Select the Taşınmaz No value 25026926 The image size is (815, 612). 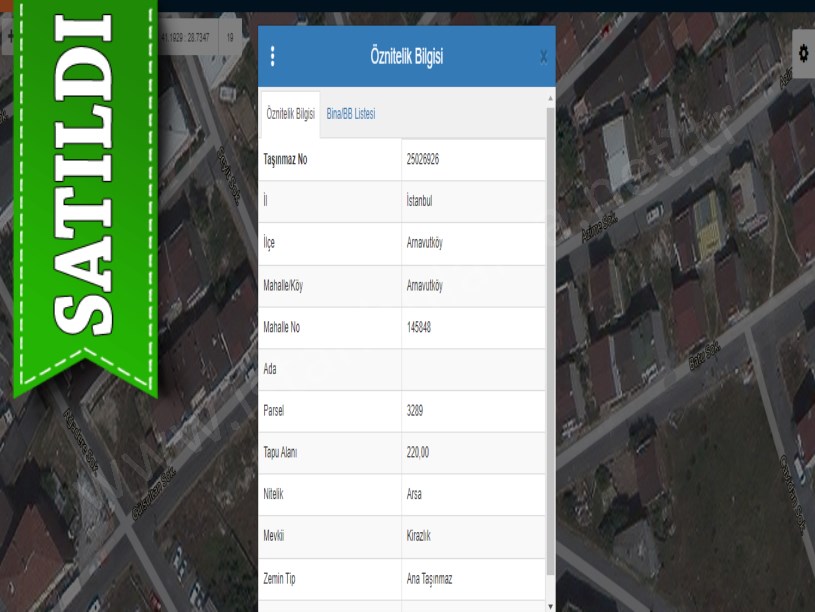pos(425,159)
